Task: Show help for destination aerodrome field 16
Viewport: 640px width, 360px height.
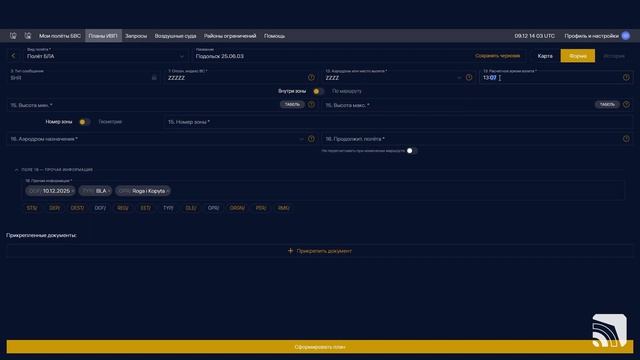Action: 311,139
